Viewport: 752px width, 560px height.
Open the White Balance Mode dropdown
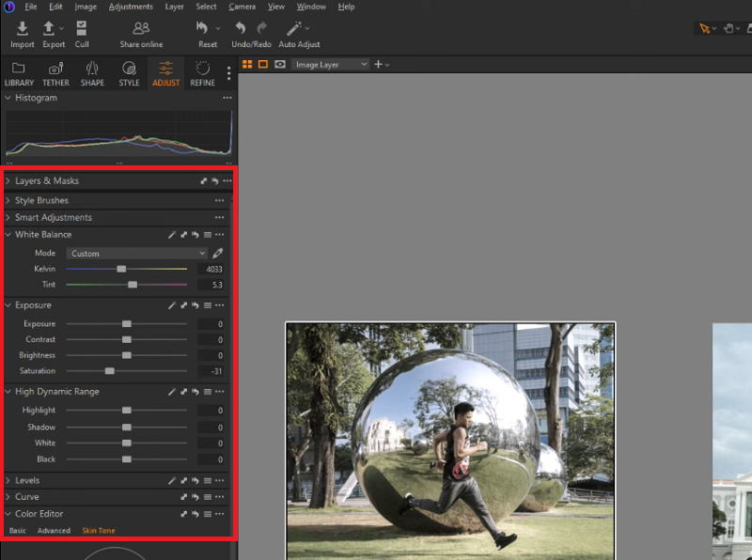tap(136, 253)
